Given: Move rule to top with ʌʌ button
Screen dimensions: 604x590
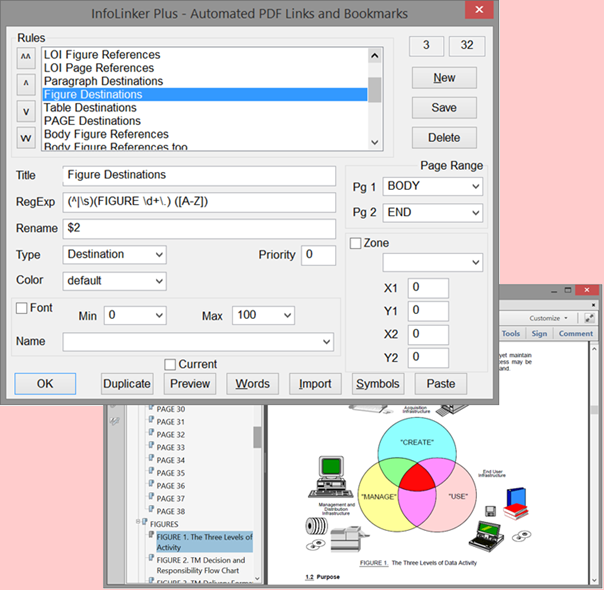Looking at the screenshot, I should 26,57.
